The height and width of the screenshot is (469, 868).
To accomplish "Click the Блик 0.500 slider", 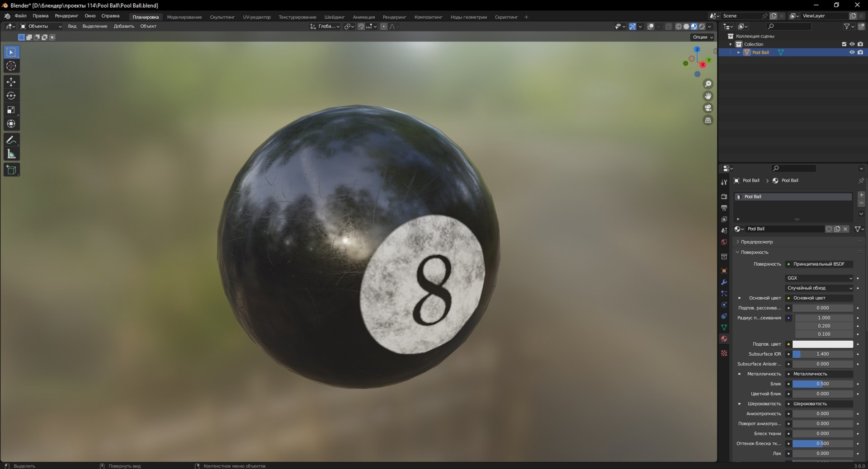I will click(x=823, y=384).
